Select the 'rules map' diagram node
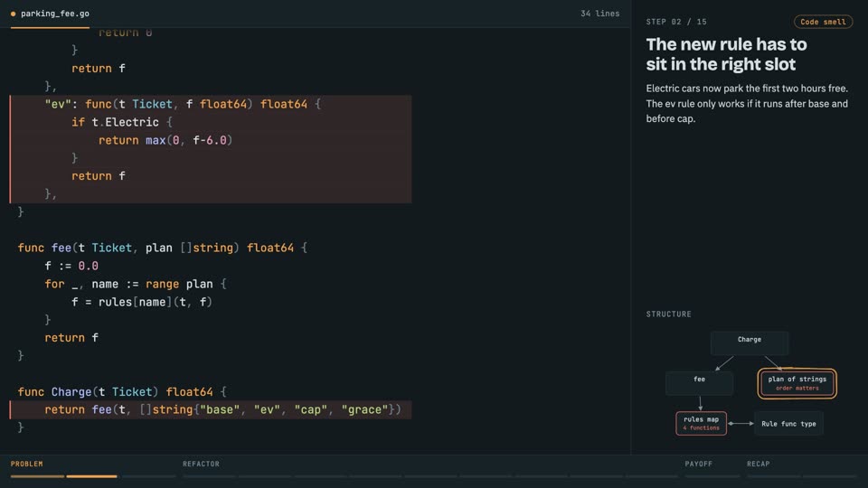This screenshot has width=868, height=488. 701,423
